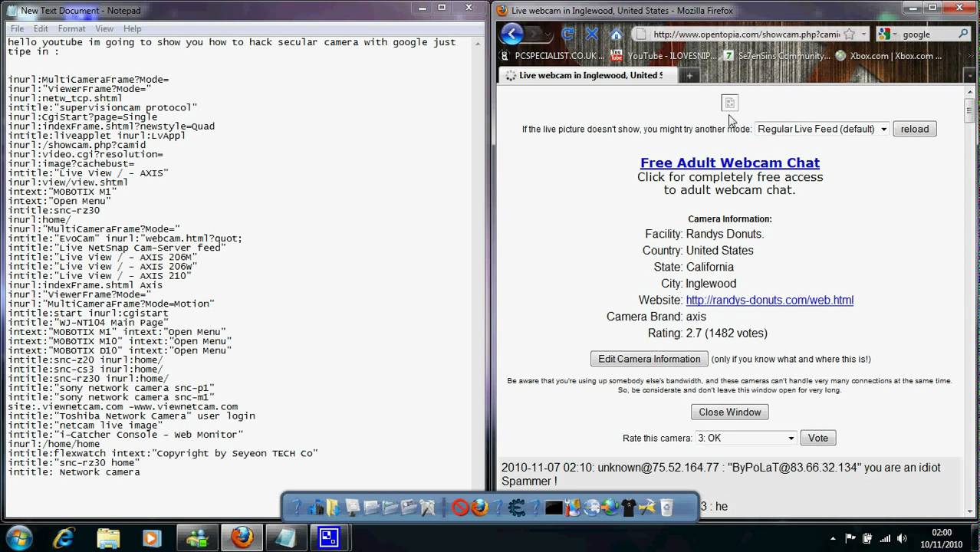Expand URL bar history dropdown arrow
The width and height of the screenshot is (980, 552).
coord(863,34)
